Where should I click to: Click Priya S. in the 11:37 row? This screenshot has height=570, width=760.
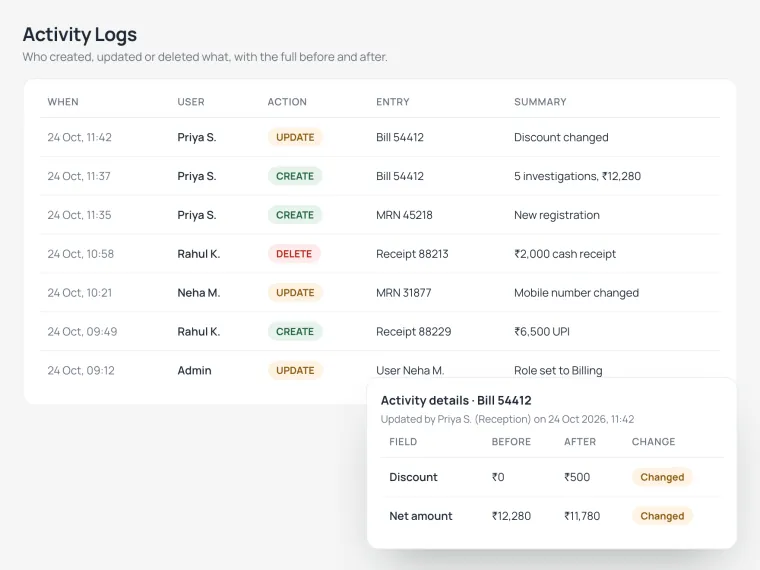[x=197, y=176]
